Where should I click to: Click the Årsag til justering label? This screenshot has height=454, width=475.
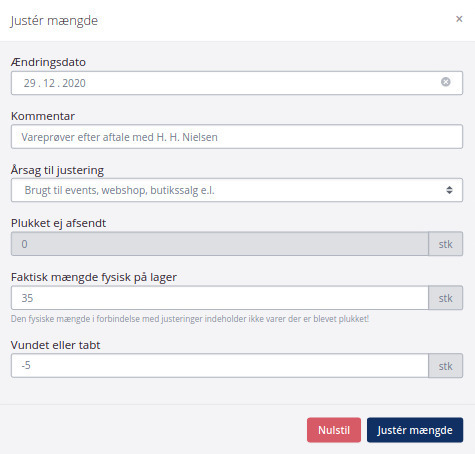[x=57, y=170]
